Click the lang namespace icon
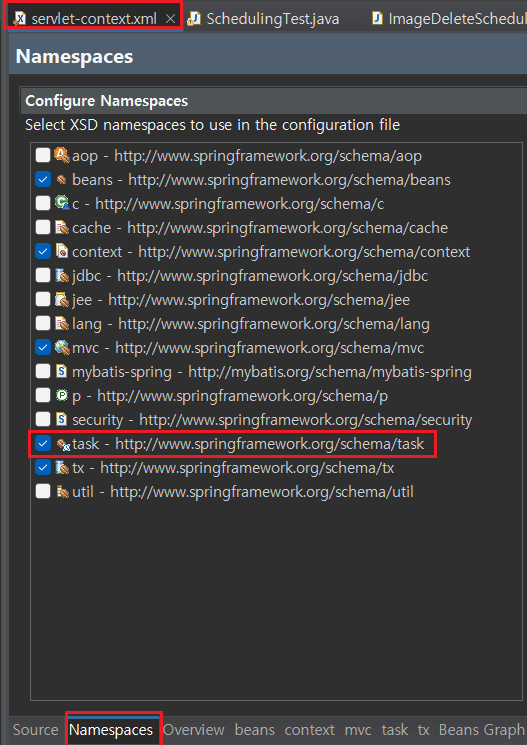 (x=62, y=324)
